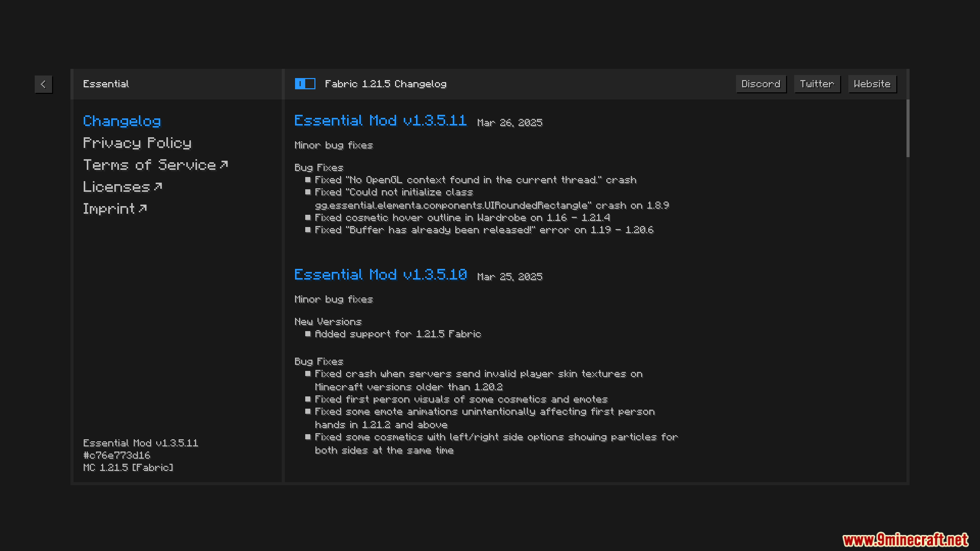Click the sidebar 'Essential Mod v1.3.5.11' version text
Viewport: 980px width, 551px height.
pyautogui.click(x=141, y=443)
